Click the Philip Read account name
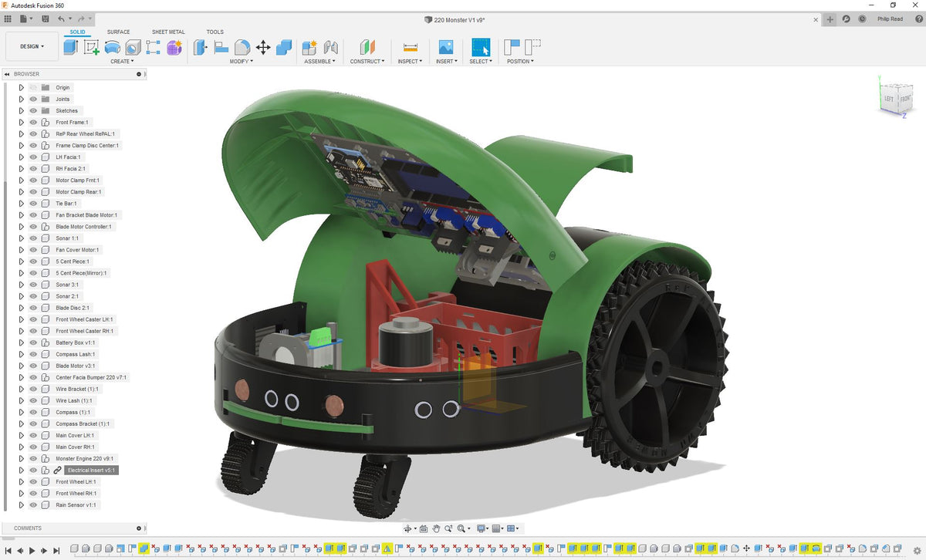The image size is (926, 560). pos(891,19)
